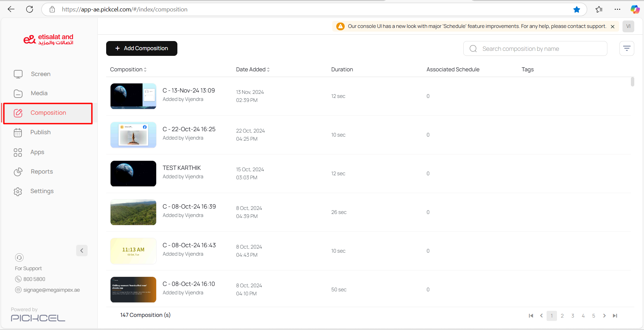Open Reports from the sidebar
The image size is (644, 330).
pyautogui.click(x=42, y=172)
